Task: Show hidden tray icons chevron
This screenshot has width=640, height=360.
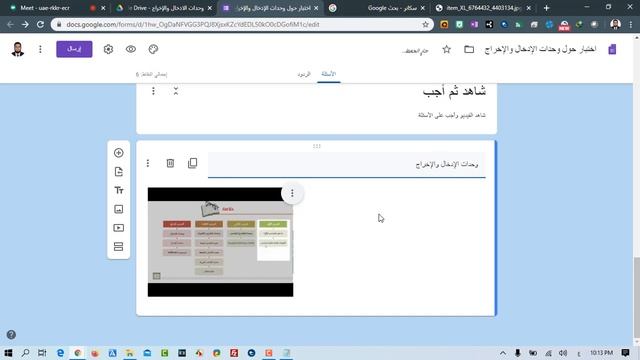Action: click(503, 353)
